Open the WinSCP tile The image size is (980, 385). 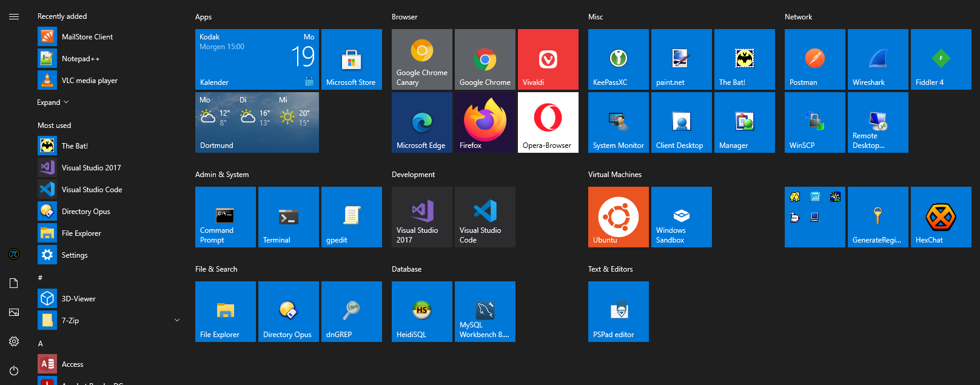815,122
